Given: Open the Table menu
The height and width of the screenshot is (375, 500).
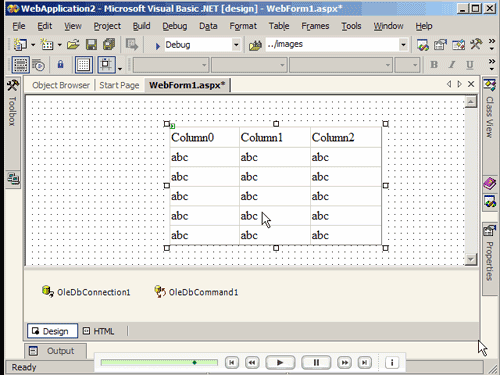Looking at the screenshot, I should click(279, 26).
